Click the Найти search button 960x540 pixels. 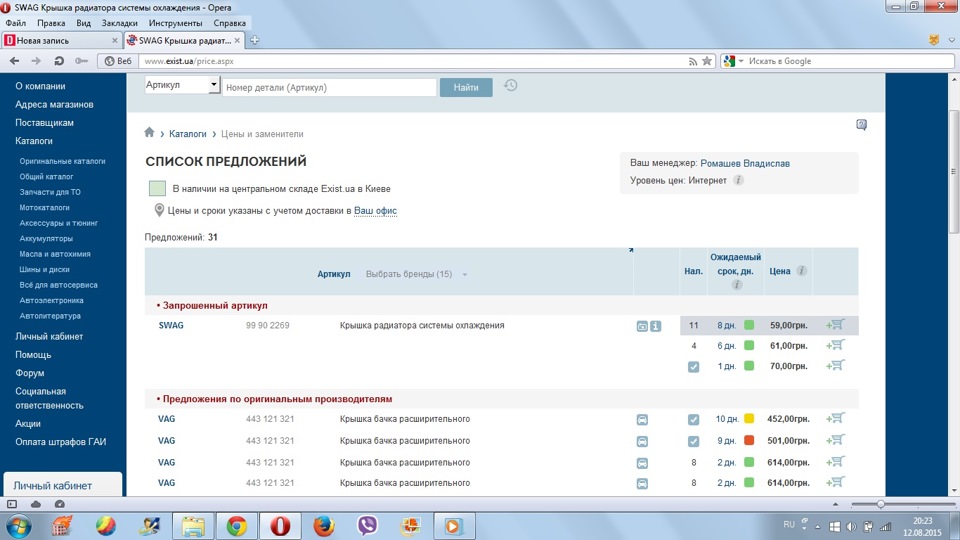pos(466,87)
